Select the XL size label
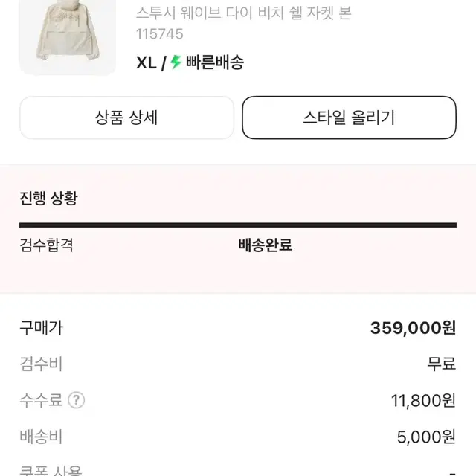 tap(147, 62)
